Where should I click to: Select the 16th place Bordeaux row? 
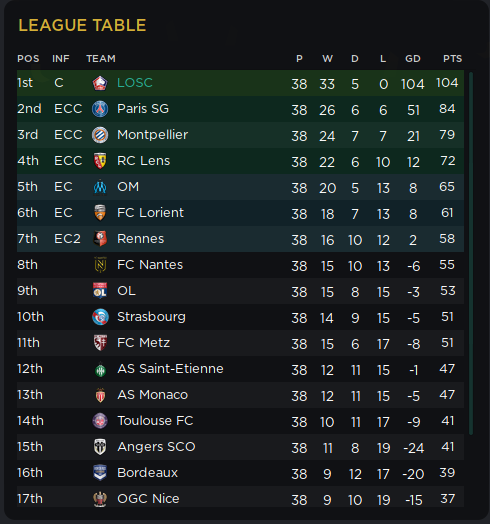tap(240, 473)
